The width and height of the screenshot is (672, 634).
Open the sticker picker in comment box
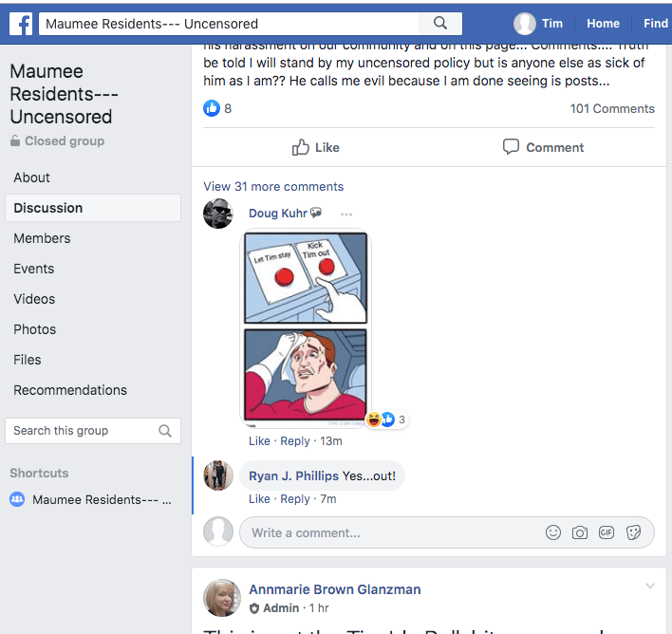(633, 532)
